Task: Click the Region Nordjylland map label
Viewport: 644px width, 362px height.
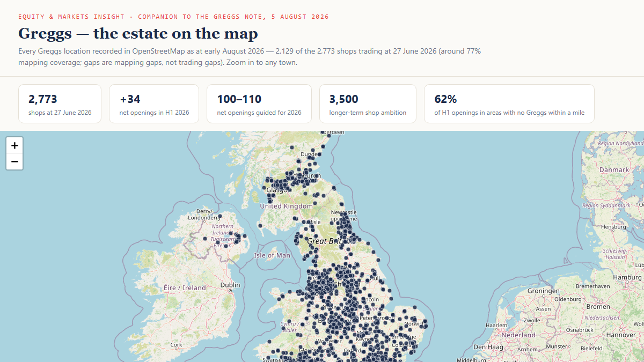Action: (620, 144)
